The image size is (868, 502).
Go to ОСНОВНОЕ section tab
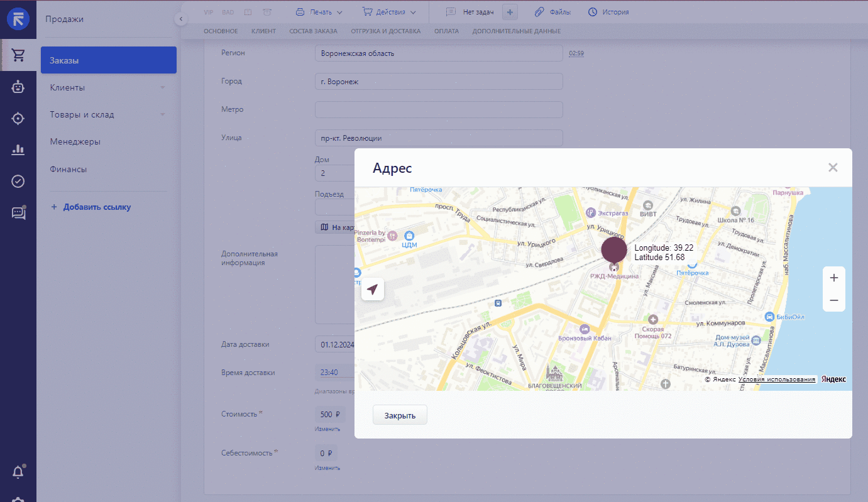[221, 31]
